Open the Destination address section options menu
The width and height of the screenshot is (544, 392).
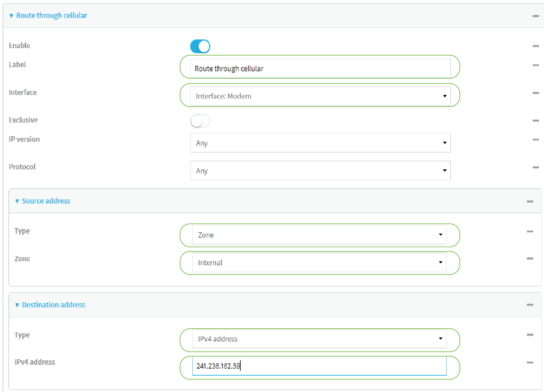(530, 305)
